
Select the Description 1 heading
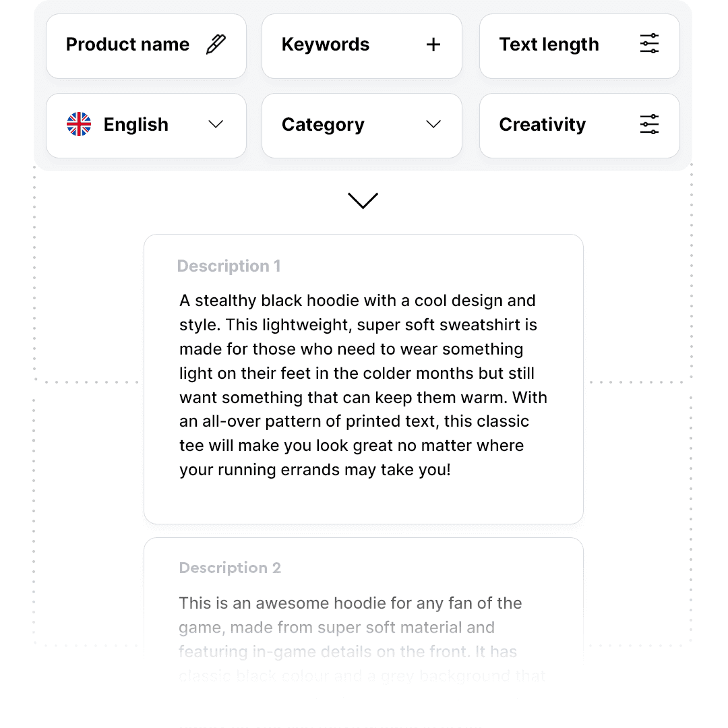tap(229, 266)
